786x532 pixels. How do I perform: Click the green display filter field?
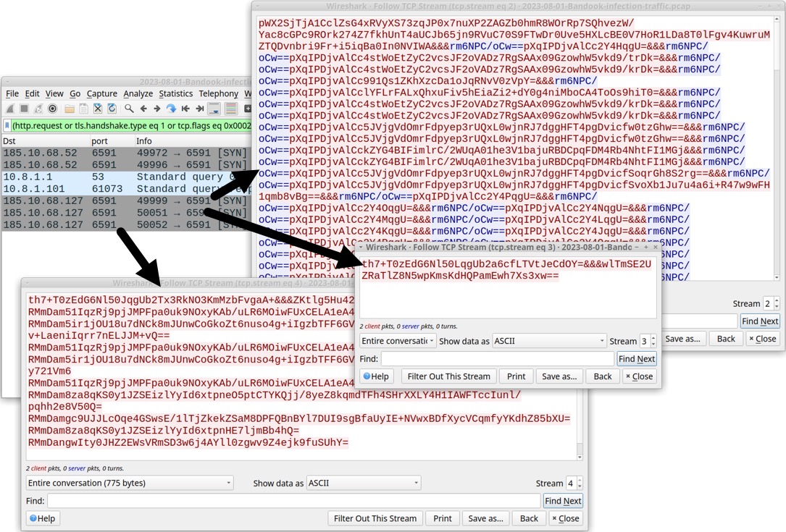[131, 125]
